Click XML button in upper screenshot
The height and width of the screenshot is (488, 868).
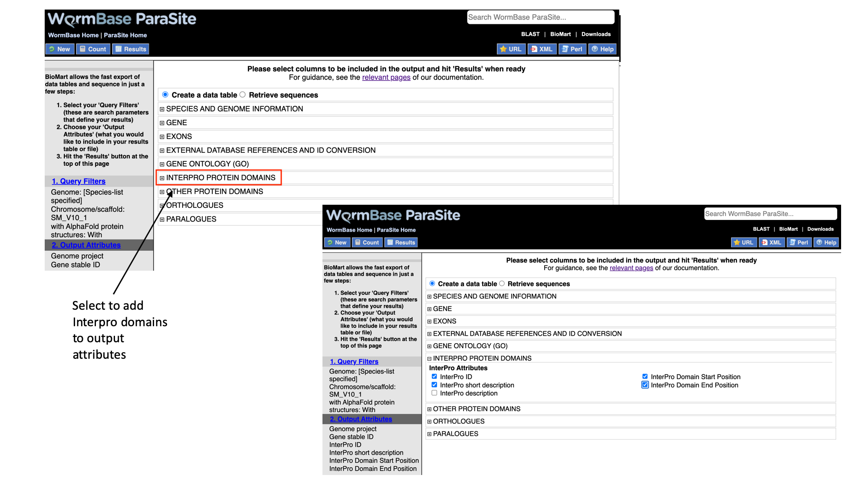tap(542, 49)
